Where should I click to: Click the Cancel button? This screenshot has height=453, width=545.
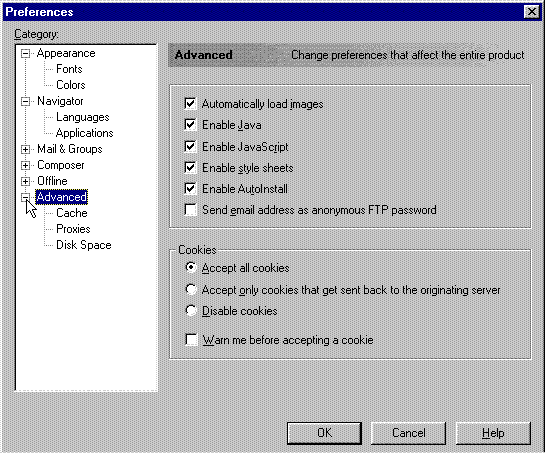pyautogui.click(x=408, y=433)
